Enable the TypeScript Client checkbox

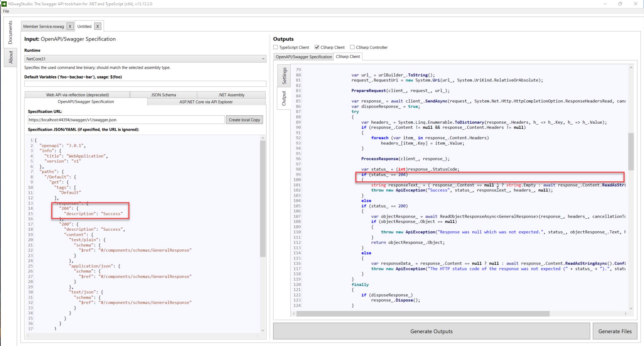(x=276, y=47)
